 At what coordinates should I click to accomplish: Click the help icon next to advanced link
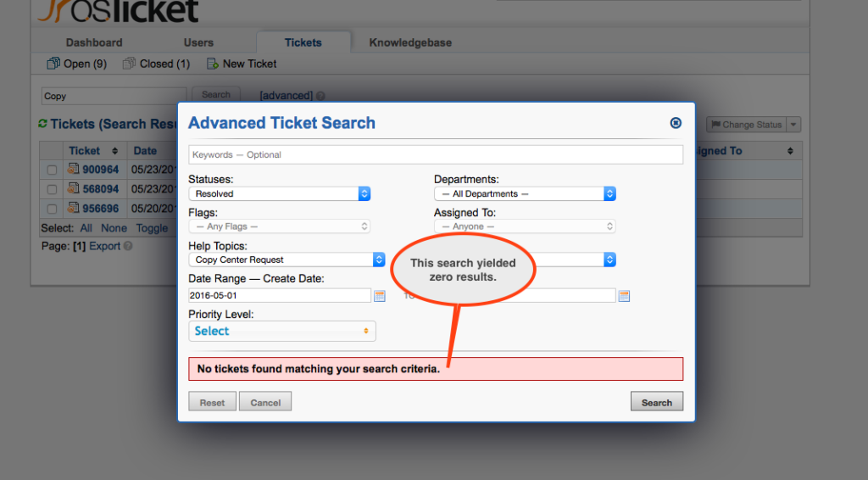[x=320, y=96]
